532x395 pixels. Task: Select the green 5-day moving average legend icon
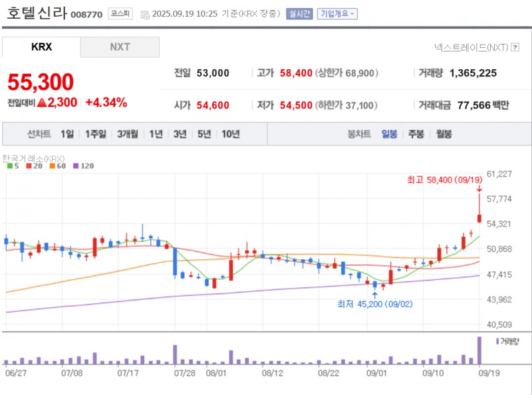9,166
